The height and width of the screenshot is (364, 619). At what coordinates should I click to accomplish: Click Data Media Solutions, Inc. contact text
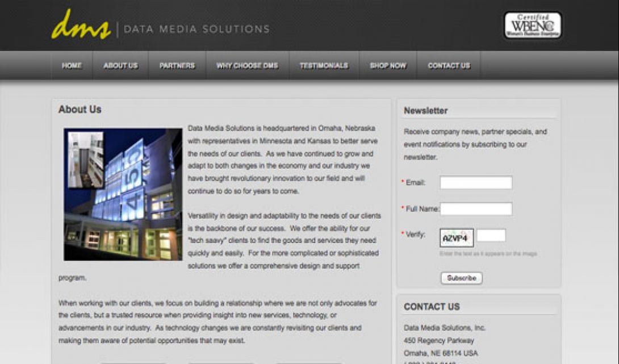point(445,328)
